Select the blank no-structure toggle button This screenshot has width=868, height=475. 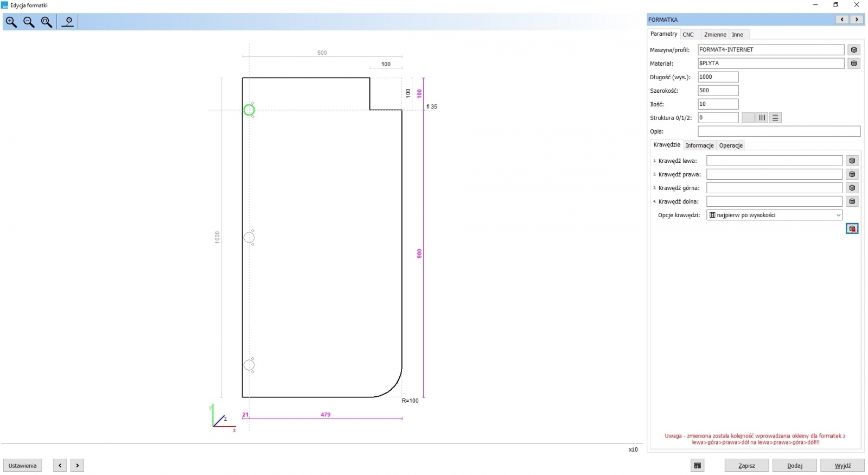748,118
